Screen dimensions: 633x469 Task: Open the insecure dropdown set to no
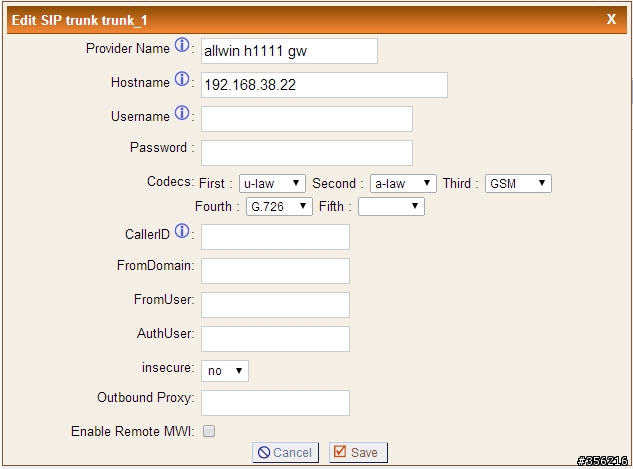225,371
